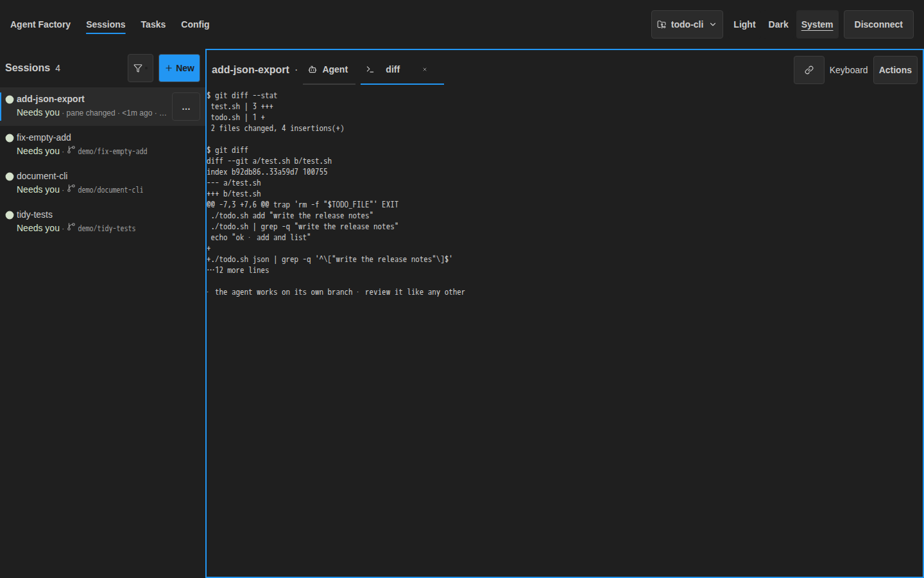Click the copy link icon button
924x578 pixels.
pyautogui.click(x=809, y=70)
